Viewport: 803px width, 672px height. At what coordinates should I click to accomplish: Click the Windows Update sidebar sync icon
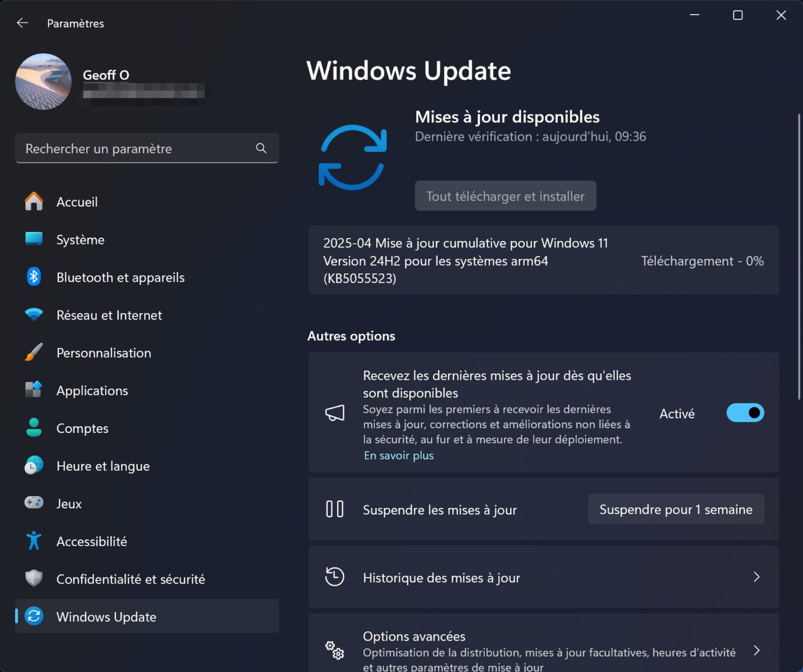pos(34,616)
